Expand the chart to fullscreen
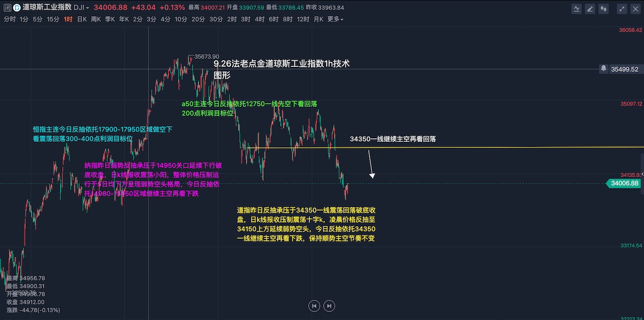 622,9
